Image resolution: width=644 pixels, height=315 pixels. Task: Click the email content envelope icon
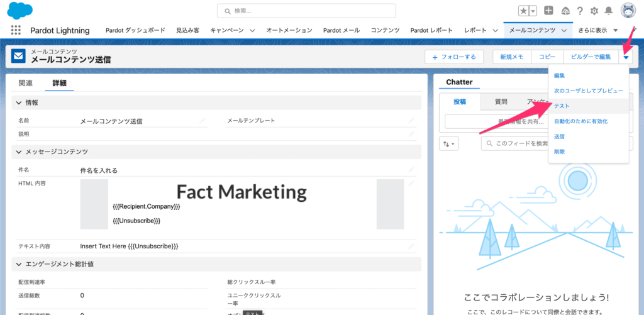click(x=18, y=56)
